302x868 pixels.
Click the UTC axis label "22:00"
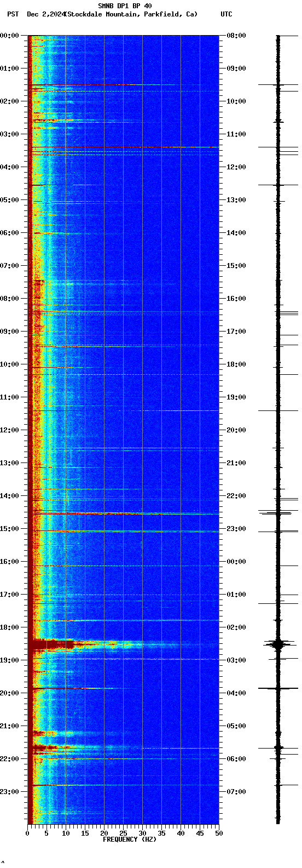[x=236, y=496]
